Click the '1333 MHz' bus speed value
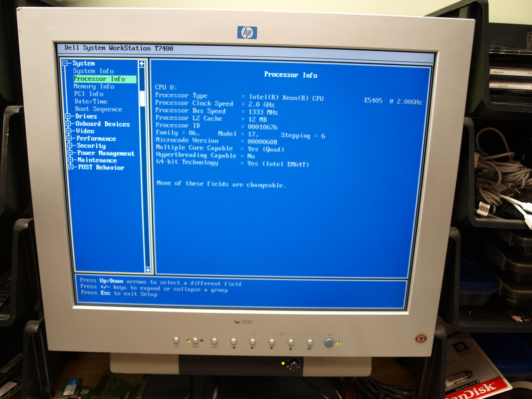532x399 pixels. (x=263, y=112)
